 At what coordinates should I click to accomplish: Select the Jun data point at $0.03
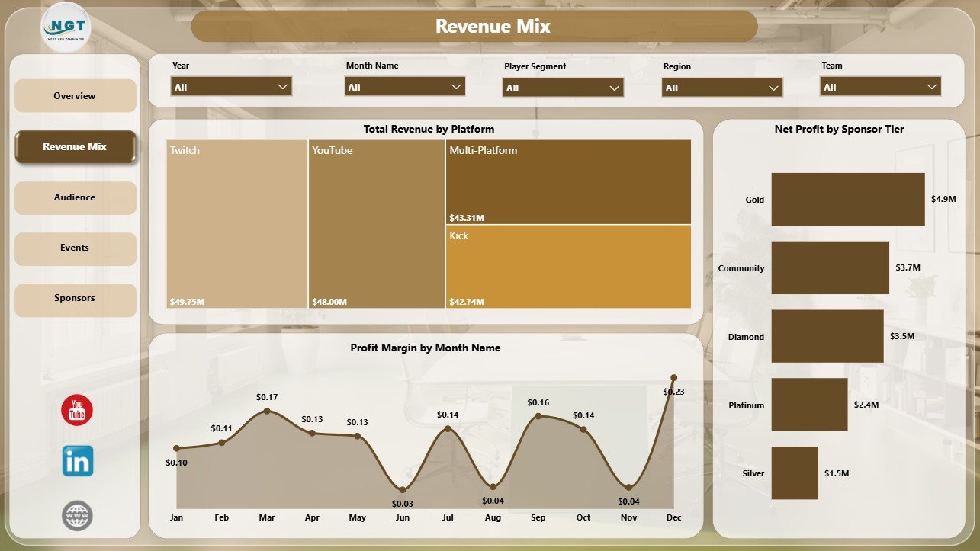click(403, 489)
